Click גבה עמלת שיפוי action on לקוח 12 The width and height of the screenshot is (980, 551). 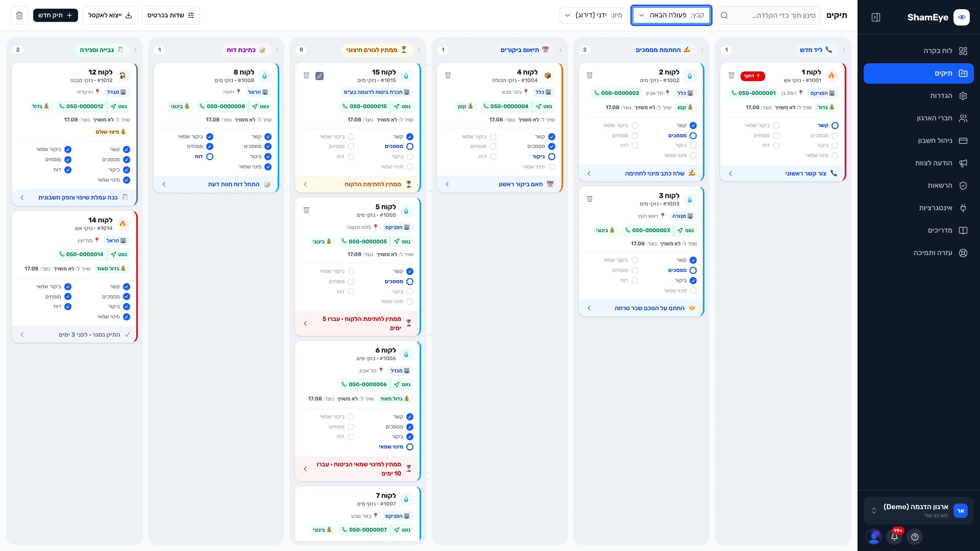click(x=74, y=197)
